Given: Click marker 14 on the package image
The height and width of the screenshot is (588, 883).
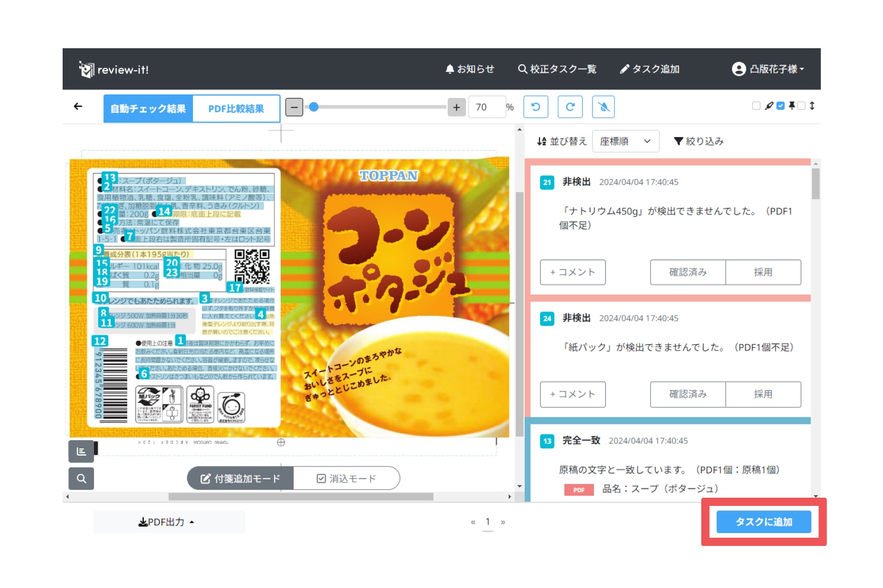Looking at the screenshot, I should pos(164,211).
